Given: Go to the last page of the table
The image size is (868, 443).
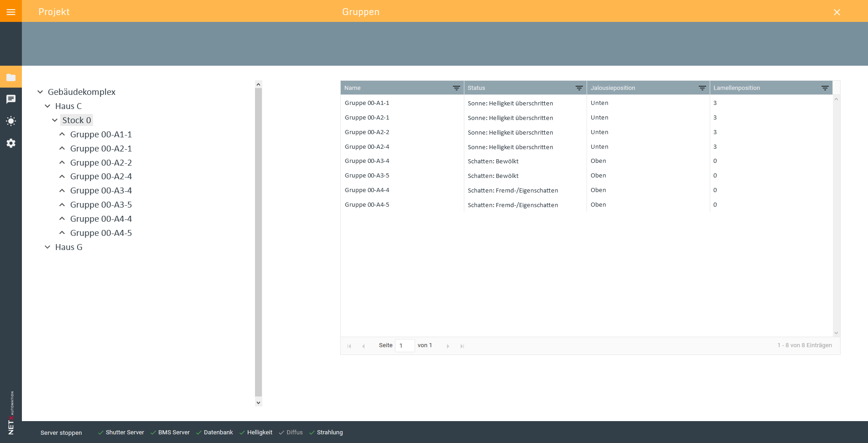Looking at the screenshot, I should [x=462, y=346].
